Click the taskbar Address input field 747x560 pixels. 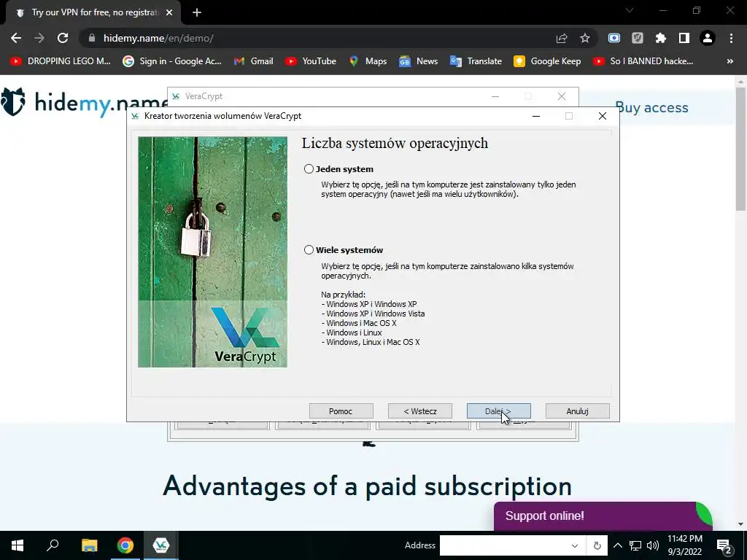click(503, 545)
